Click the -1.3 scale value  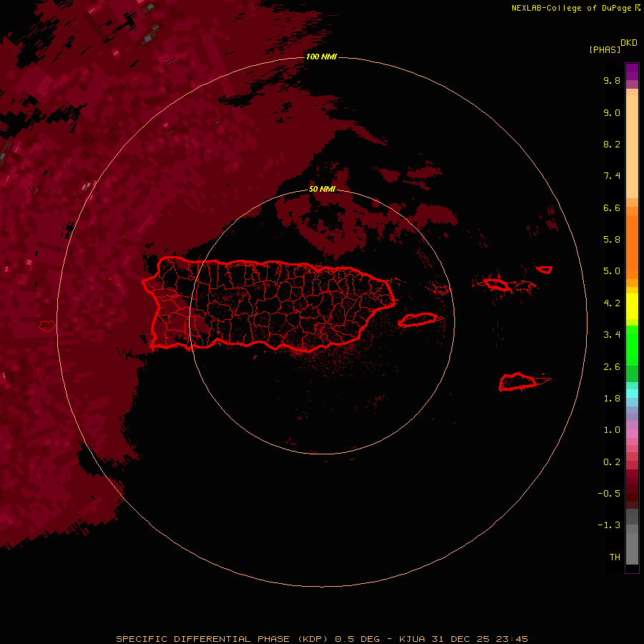pos(609,525)
